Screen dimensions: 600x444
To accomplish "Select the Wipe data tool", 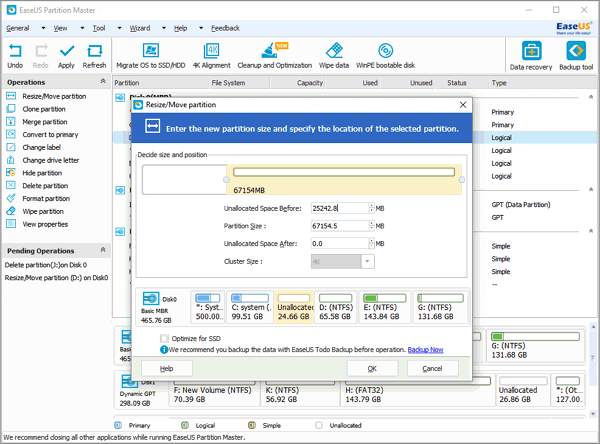I will (334, 56).
